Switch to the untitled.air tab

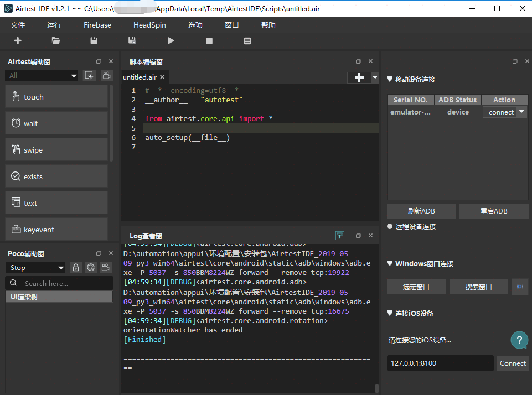[x=140, y=77]
